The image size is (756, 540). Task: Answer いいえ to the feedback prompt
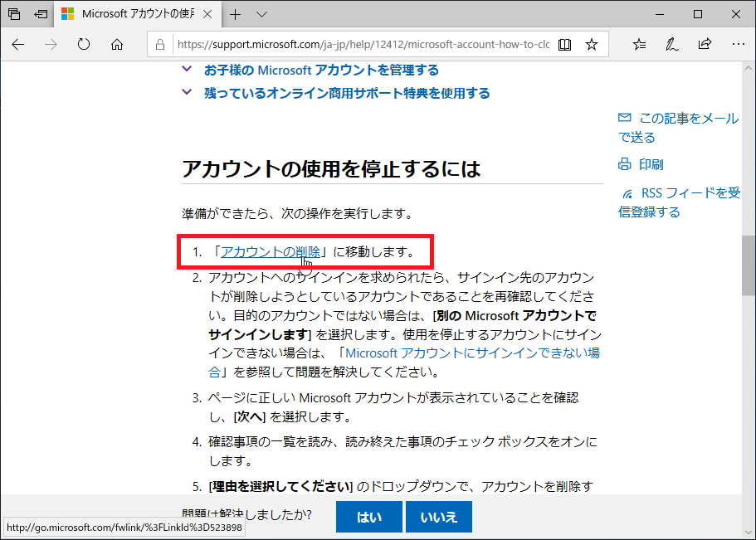[x=439, y=517]
